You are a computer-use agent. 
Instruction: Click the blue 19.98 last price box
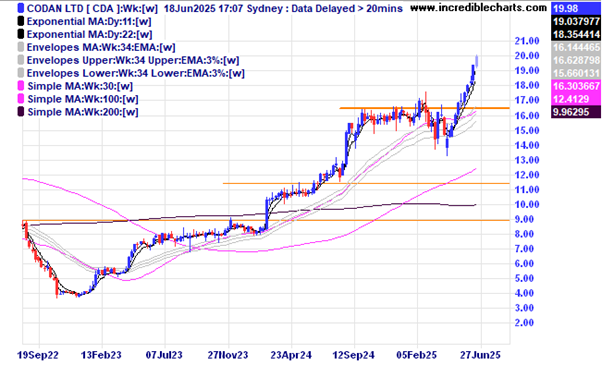(x=576, y=8)
